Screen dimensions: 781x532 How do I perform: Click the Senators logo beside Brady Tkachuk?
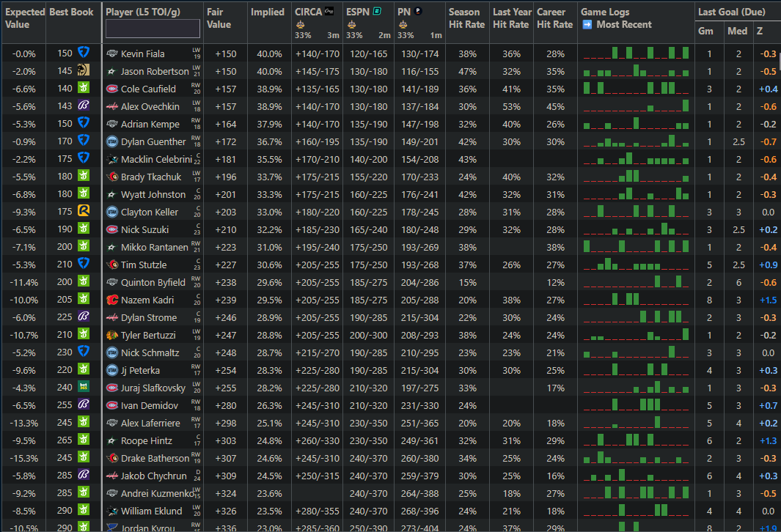coord(112,177)
